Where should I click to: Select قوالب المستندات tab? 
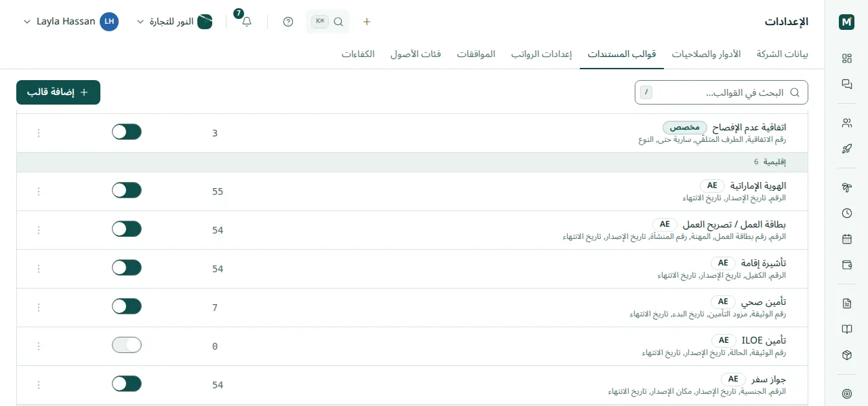(x=622, y=54)
